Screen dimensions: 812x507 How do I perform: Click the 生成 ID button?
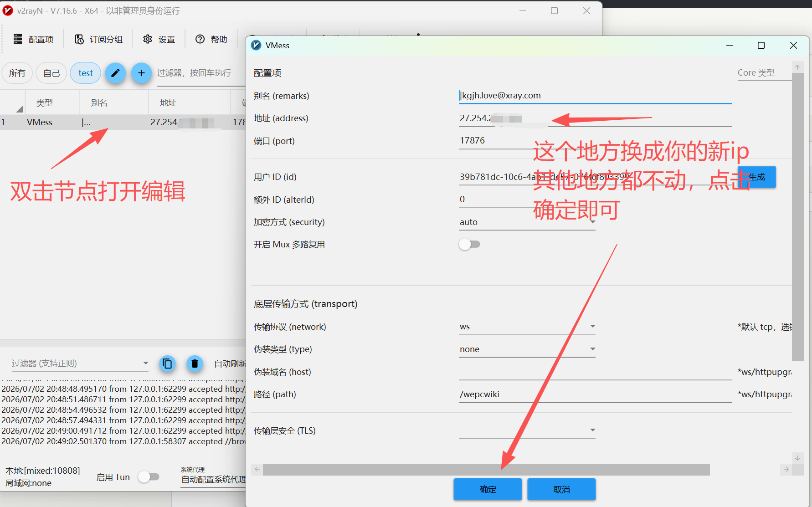click(x=757, y=177)
